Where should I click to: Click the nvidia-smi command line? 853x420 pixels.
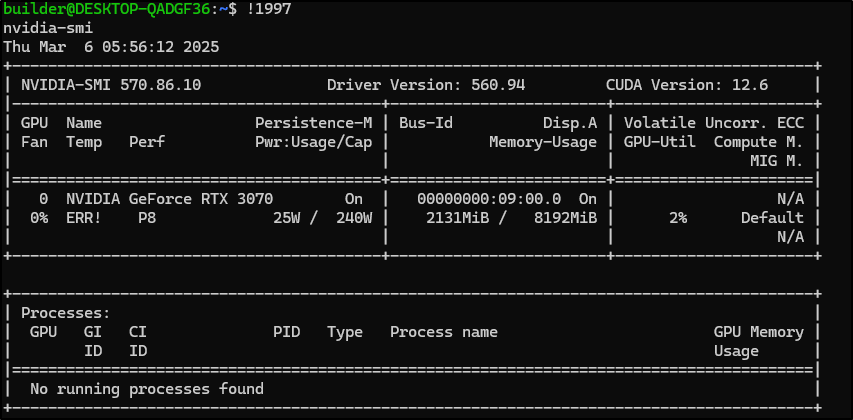pyautogui.click(x=48, y=28)
